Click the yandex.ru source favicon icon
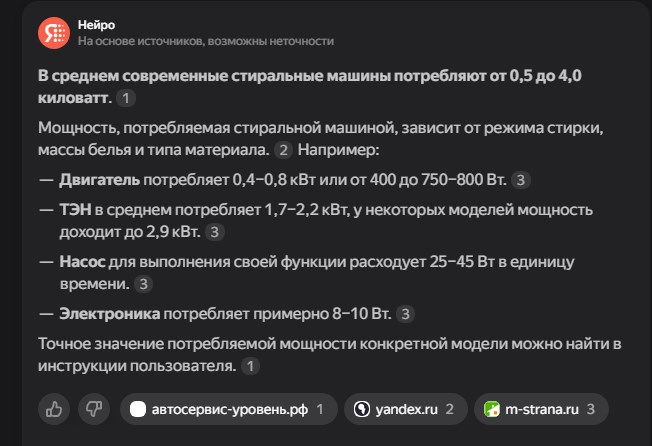 pyautogui.click(x=361, y=409)
